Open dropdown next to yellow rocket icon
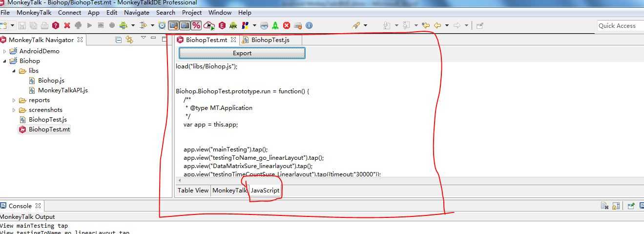This screenshot has height=234, width=644. coord(365,25)
